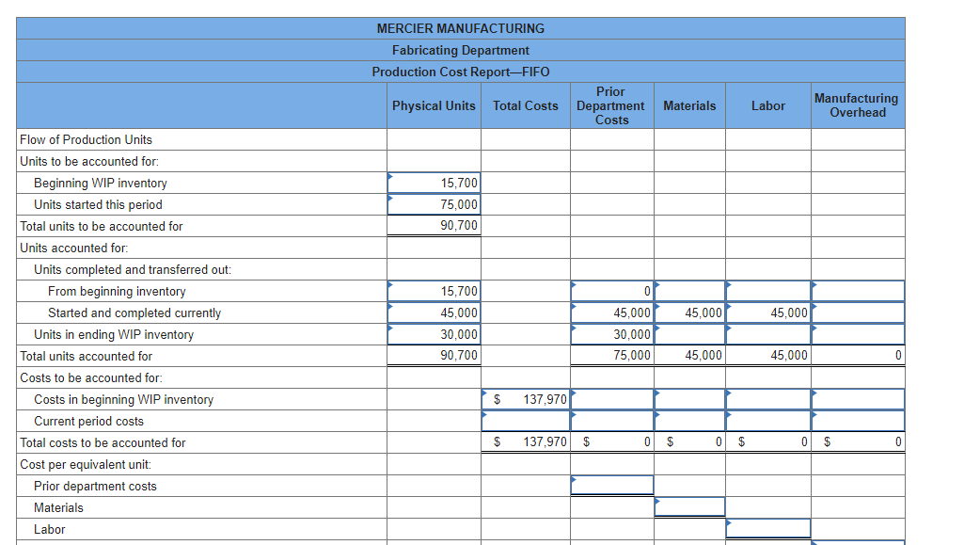The height and width of the screenshot is (545, 980).
Task: Select the Current period costs Materials input cell
Action: click(x=689, y=421)
